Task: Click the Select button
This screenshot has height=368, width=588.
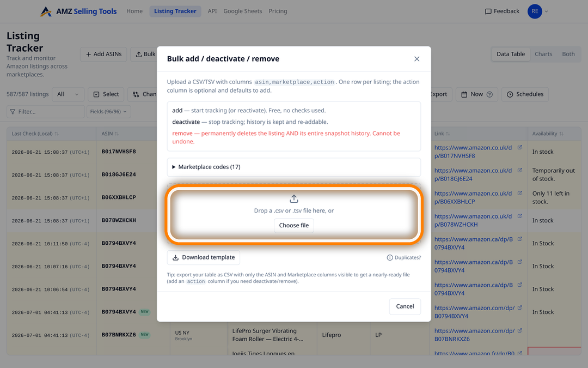Action: [x=106, y=94]
